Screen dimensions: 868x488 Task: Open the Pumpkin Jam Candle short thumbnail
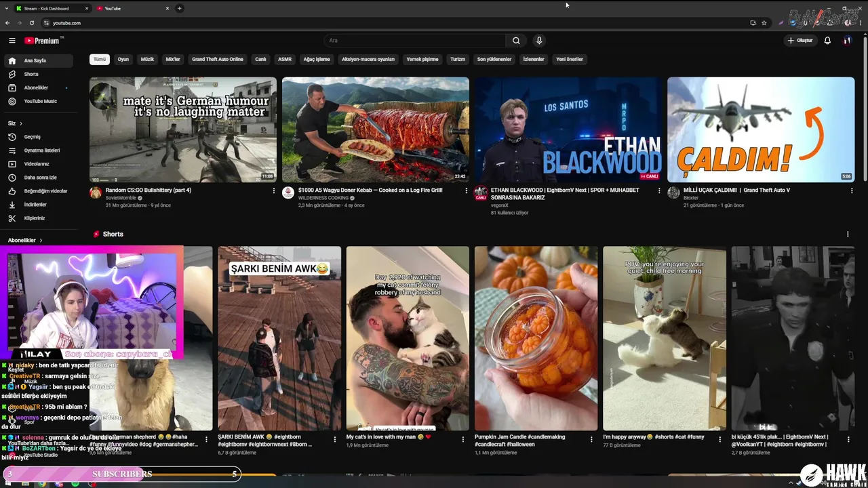point(536,338)
